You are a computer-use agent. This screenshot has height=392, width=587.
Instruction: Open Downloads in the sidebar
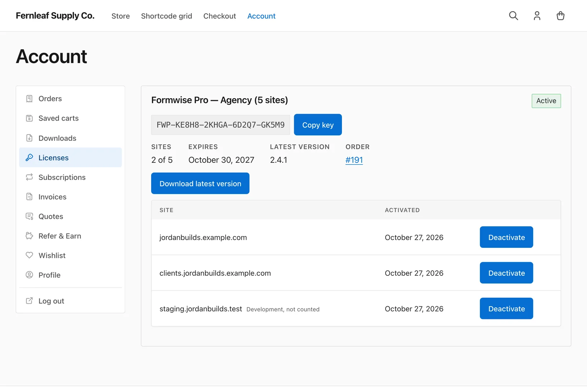click(x=70, y=138)
